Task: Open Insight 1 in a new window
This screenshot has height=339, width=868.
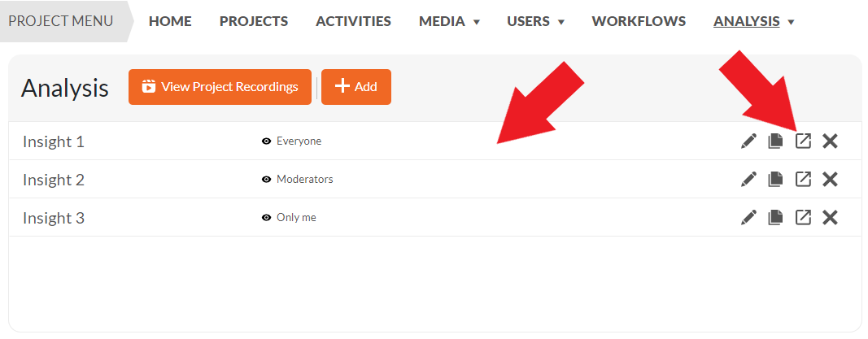Action: pos(803,141)
